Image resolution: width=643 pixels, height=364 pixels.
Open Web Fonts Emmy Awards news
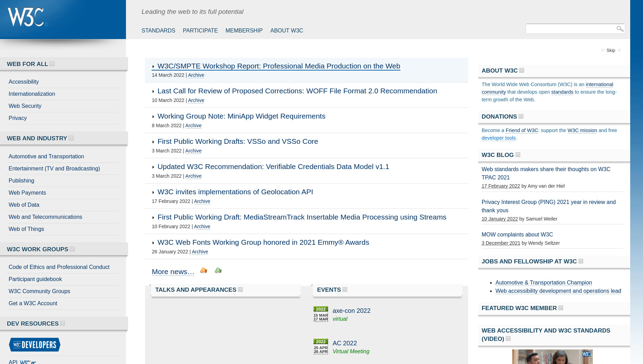263,242
